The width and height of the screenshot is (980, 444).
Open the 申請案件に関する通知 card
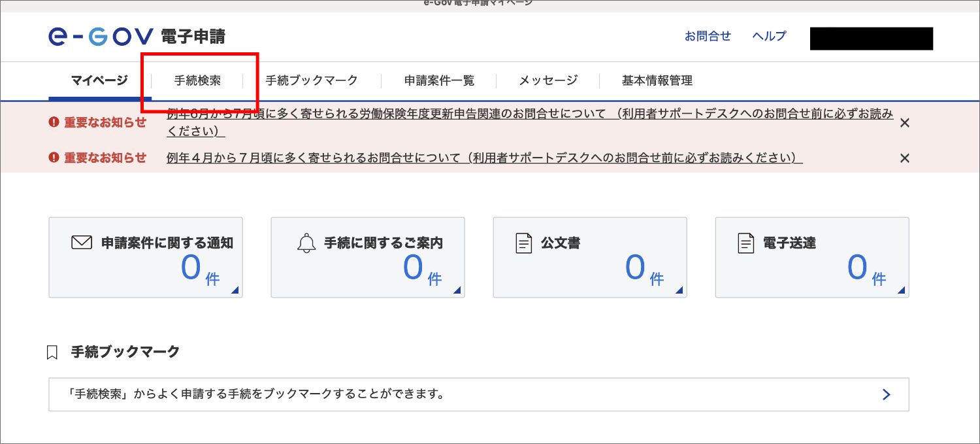pos(146,258)
